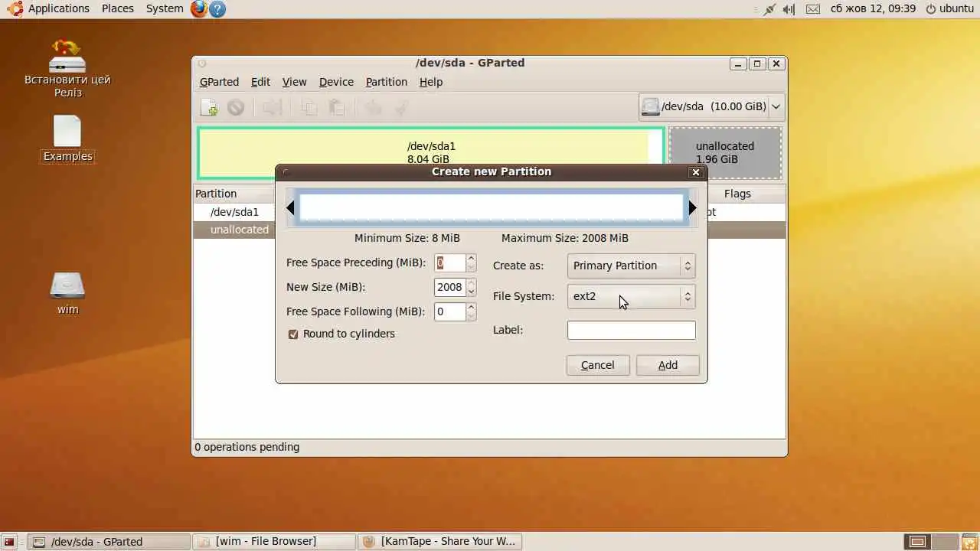The width and height of the screenshot is (980, 551).
Task: Click the Ubuntu logo on the Applications menu
Action: coord(15,8)
